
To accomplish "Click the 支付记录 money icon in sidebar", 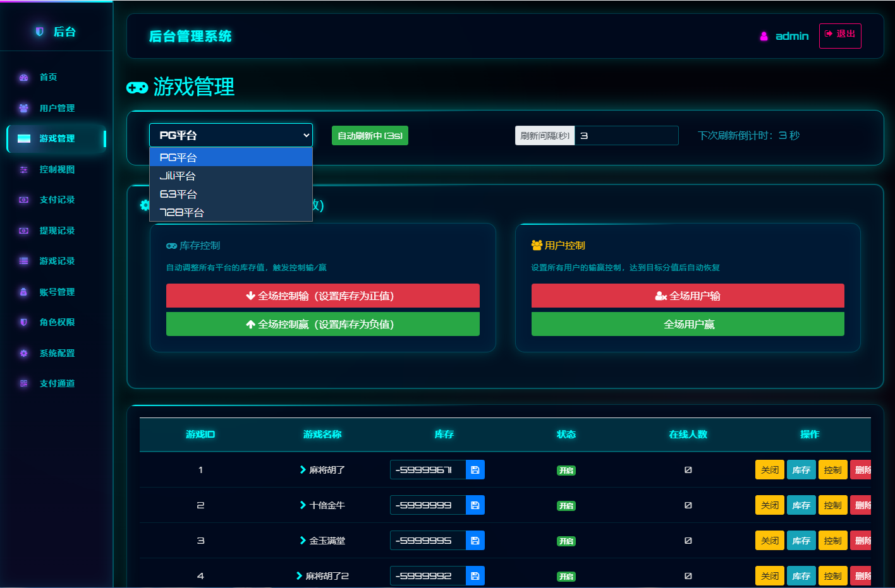I will pyautogui.click(x=23, y=200).
